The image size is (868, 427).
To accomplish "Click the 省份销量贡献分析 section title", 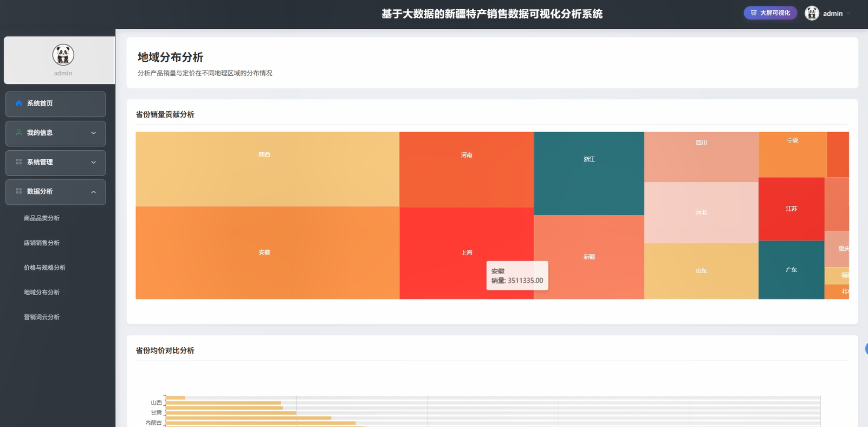I will click(x=165, y=114).
